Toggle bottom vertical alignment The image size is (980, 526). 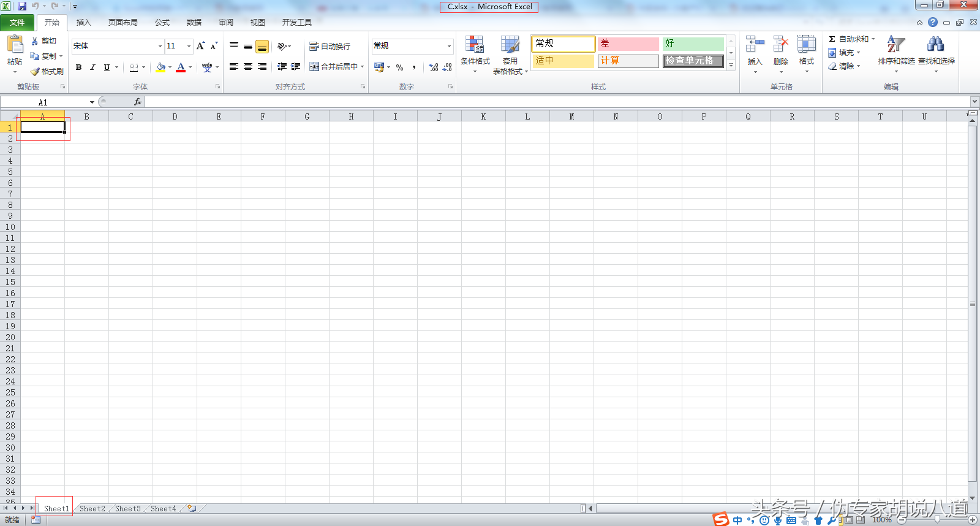pos(262,47)
